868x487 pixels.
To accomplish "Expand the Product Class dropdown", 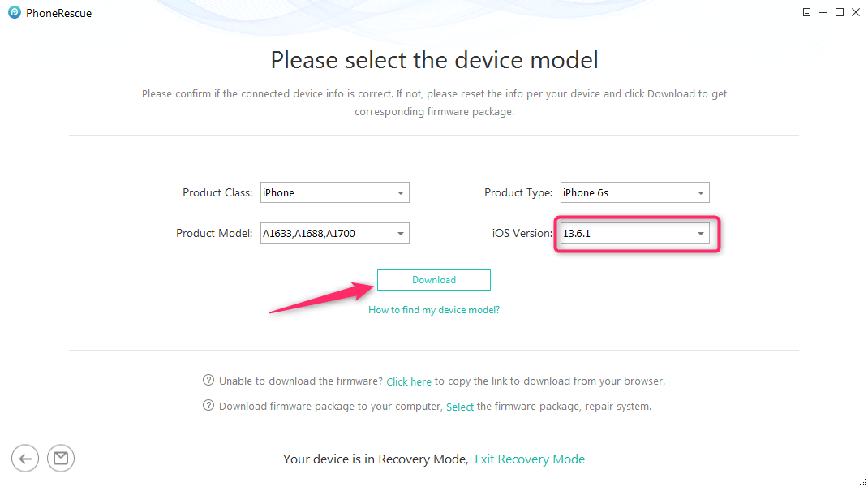I will tap(334, 192).
